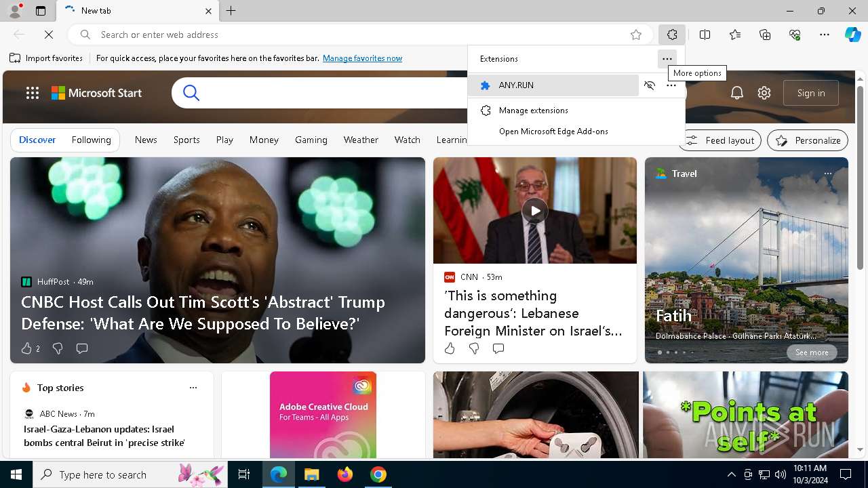868x488 pixels.
Task: Open a new tab with plus
Action: (x=231, y=11)
